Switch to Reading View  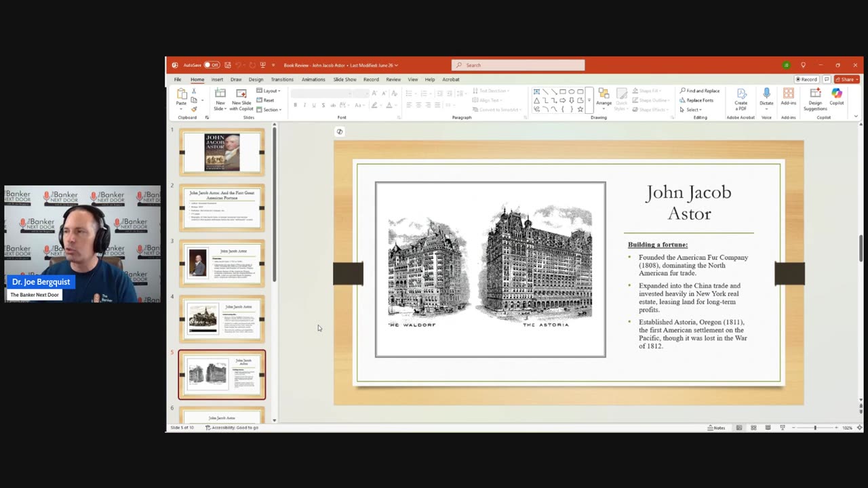[768, 428]
